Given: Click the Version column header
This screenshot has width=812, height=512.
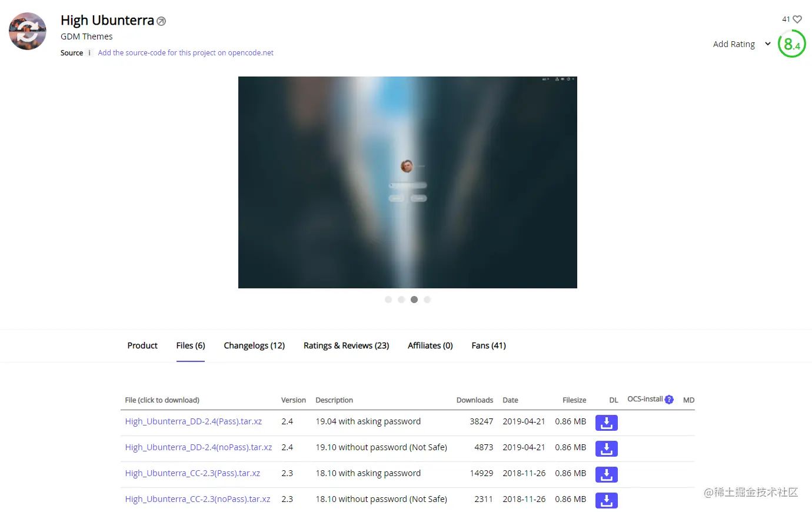Looking at the screenshot, I should pos(294,400).
